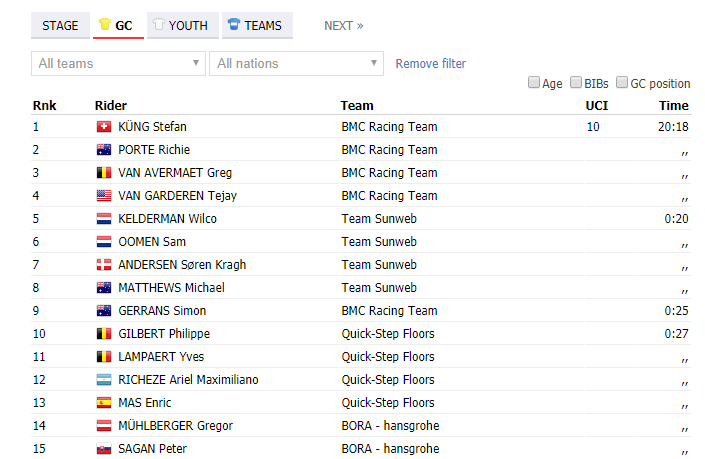This screenshot has height=459, width=705.
Task: Click the Team column header
Action: tap(357, 106)
